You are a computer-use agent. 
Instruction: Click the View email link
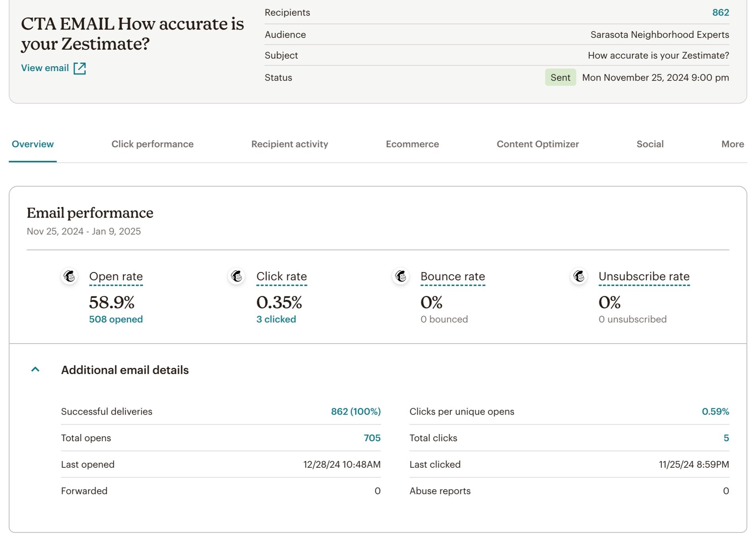click(x=45, y=68)
